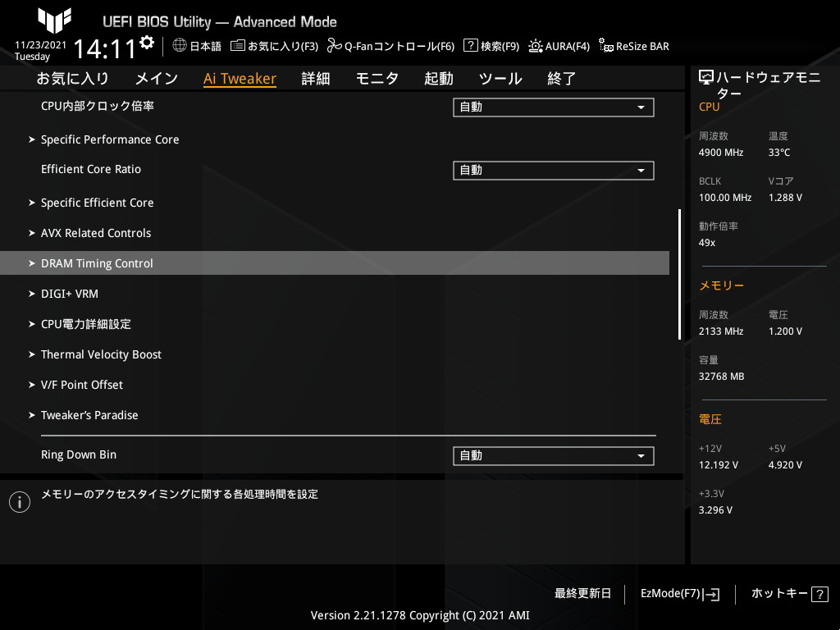Click memory voltage 1.200 V
The image size is (840, 630).
tap(785, 331)
